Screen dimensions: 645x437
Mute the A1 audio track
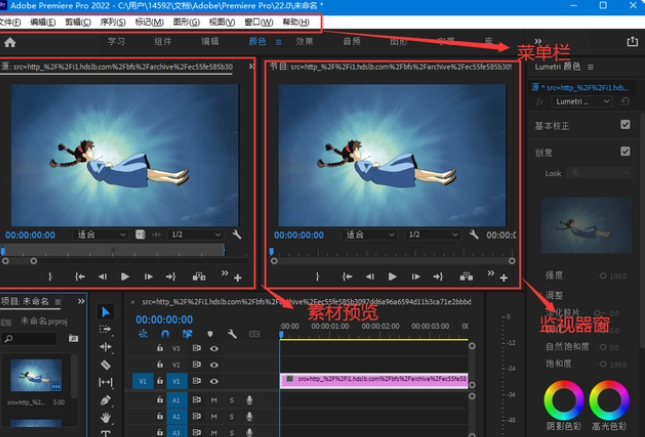[x=214, y=400]
